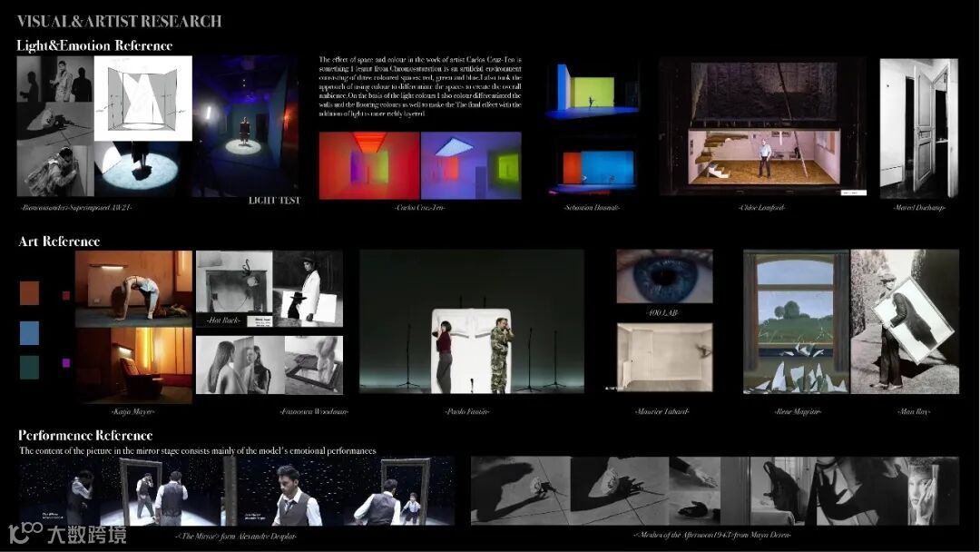Click The Mirror Alexandre Desplat caption
Image resolution: width=980 pixels, height=552 pixels.
click(x=236, y=536)
